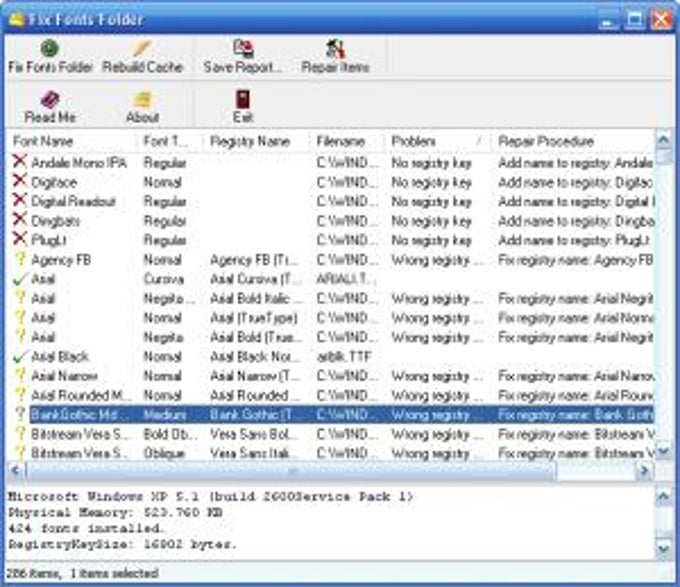Click 'Fix registry name: Agency FB' cell
This screenshot has height=587, width=680.
575,260
